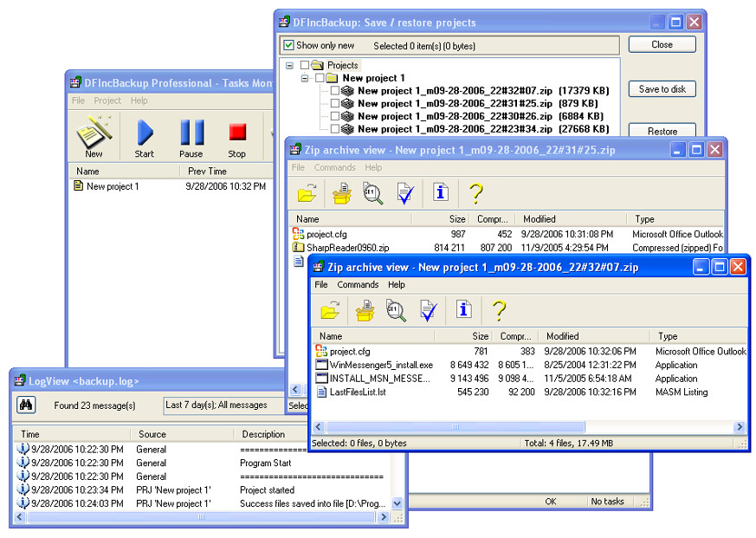
Task: Collapse the Projects tree node
Action: (289, 65)
